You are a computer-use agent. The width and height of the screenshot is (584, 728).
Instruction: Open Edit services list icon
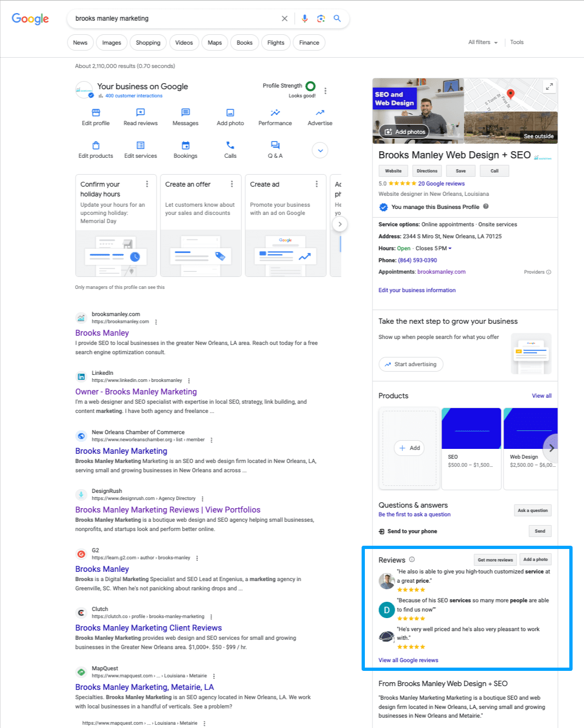[140, 145]
